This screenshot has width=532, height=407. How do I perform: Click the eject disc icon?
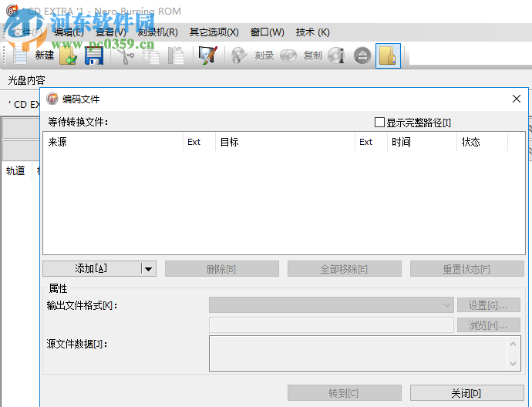362,55
